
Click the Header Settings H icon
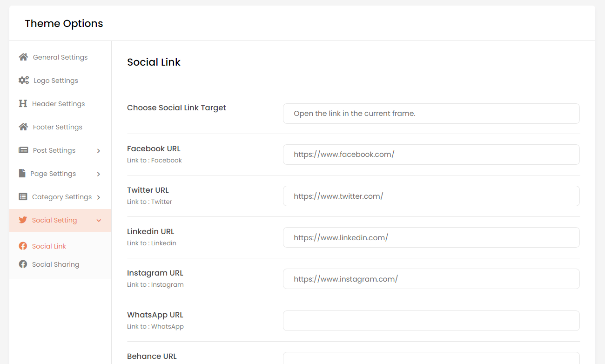(x=23, y=104)
